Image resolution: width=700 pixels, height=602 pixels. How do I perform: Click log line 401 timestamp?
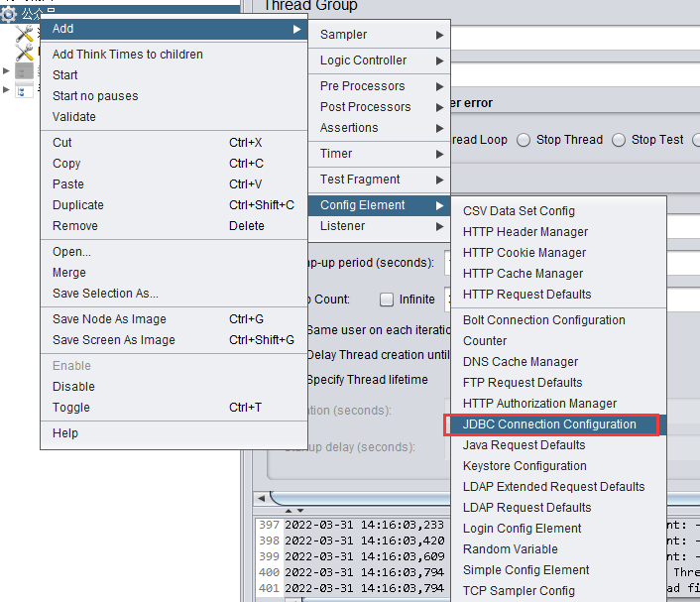[x=364, y=588]
